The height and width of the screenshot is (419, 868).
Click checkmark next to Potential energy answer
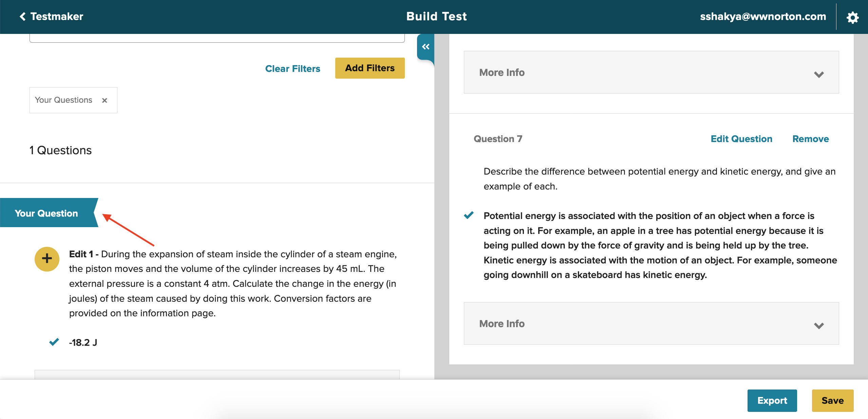point(469,215)
